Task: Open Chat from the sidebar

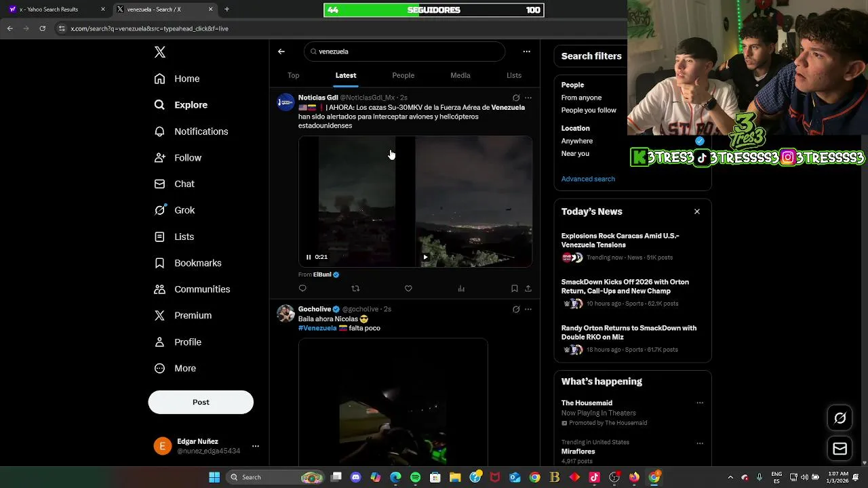Action: click(x=174, y=184)
